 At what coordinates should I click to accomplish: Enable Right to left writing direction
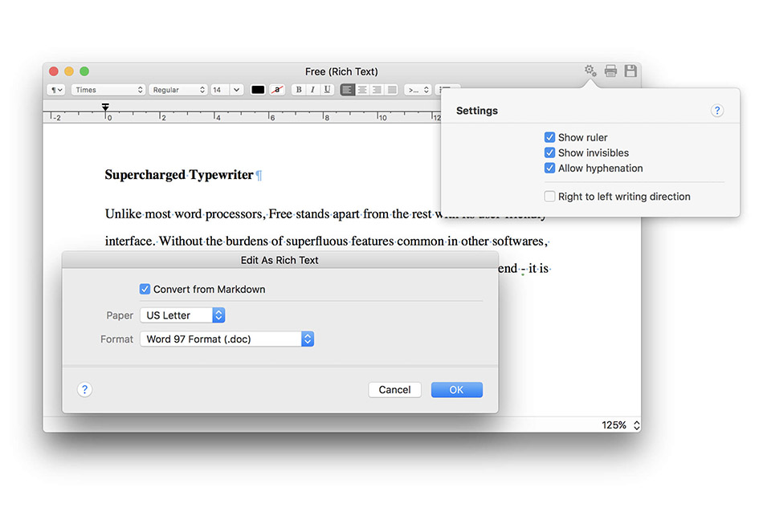(x=549, y=197)
